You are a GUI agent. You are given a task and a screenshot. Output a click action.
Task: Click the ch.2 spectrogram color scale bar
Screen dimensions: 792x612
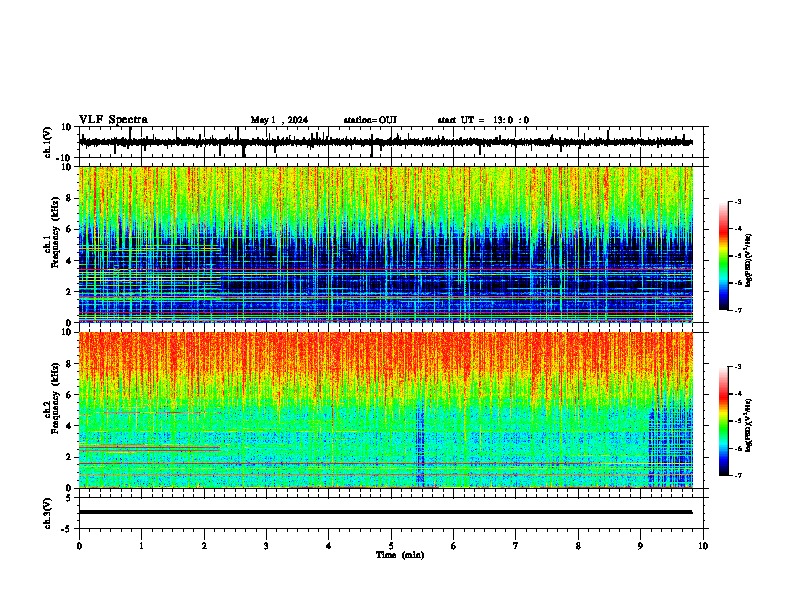click(x=723, y=421)
